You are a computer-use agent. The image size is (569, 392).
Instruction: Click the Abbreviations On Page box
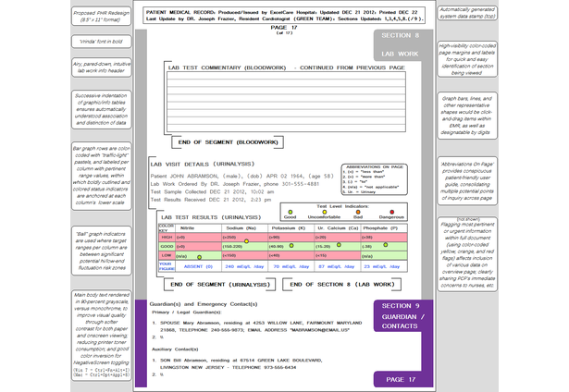[x=374, y=179]
